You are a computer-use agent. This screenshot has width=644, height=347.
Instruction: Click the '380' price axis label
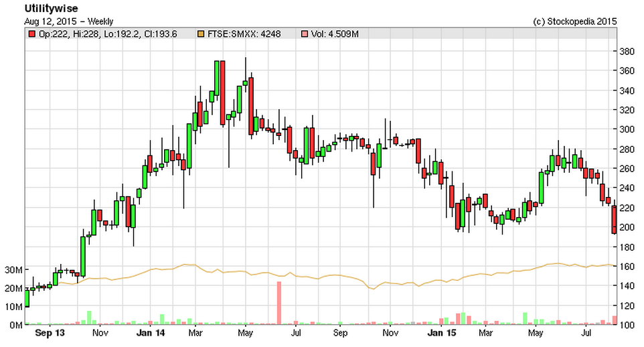(627, 52)
